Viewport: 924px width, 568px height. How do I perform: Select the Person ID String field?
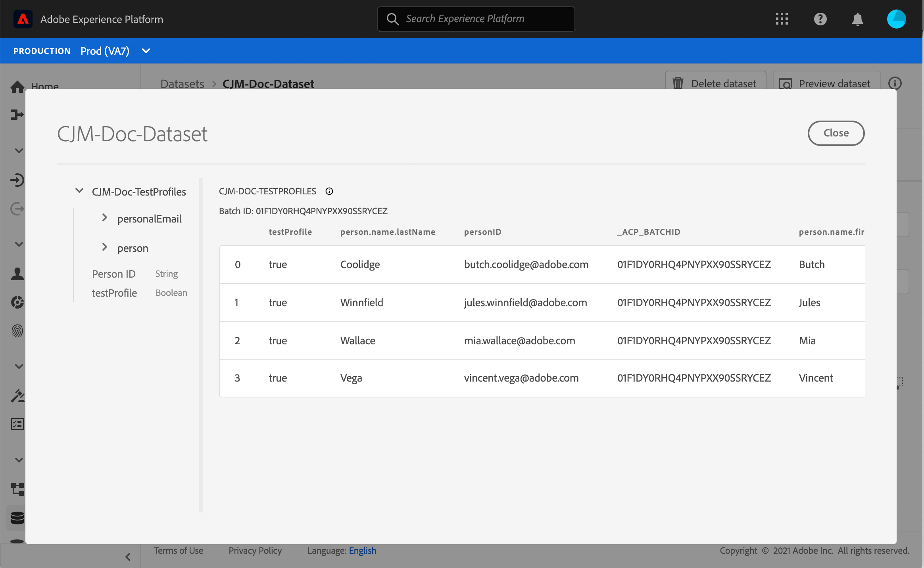[x=113, y=274]
